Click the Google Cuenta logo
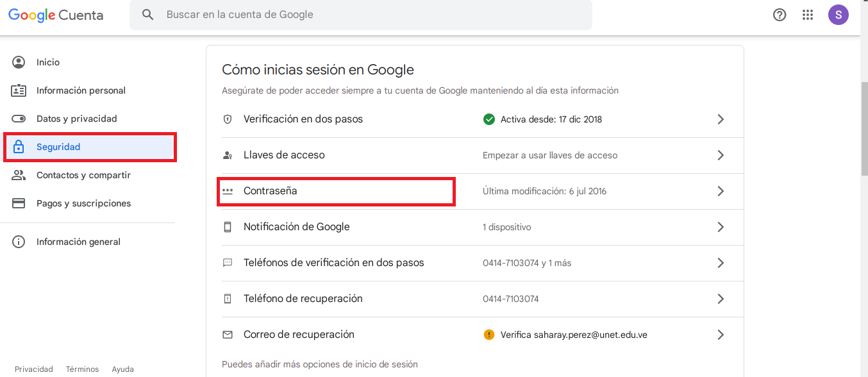This screenshot has height=377, width=868. click(x=54, y=15)
